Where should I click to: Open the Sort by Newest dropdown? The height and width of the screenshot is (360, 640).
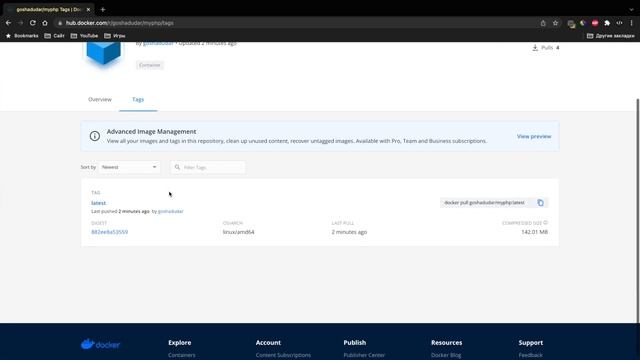129,167
